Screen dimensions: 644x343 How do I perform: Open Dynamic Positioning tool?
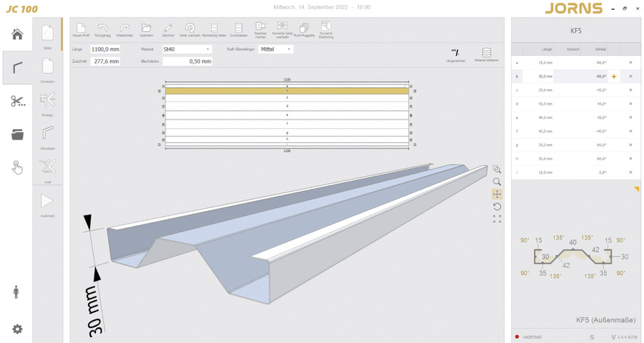pos(326,27)
